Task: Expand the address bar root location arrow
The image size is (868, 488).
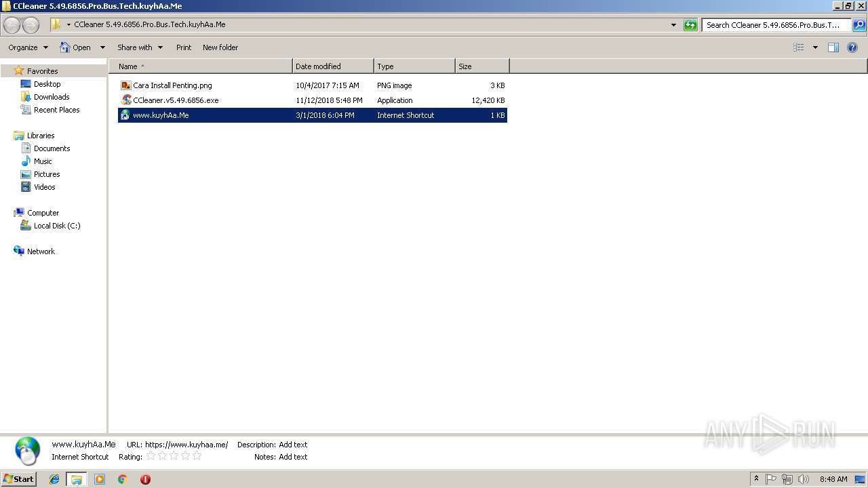Action: coord(68,25)
